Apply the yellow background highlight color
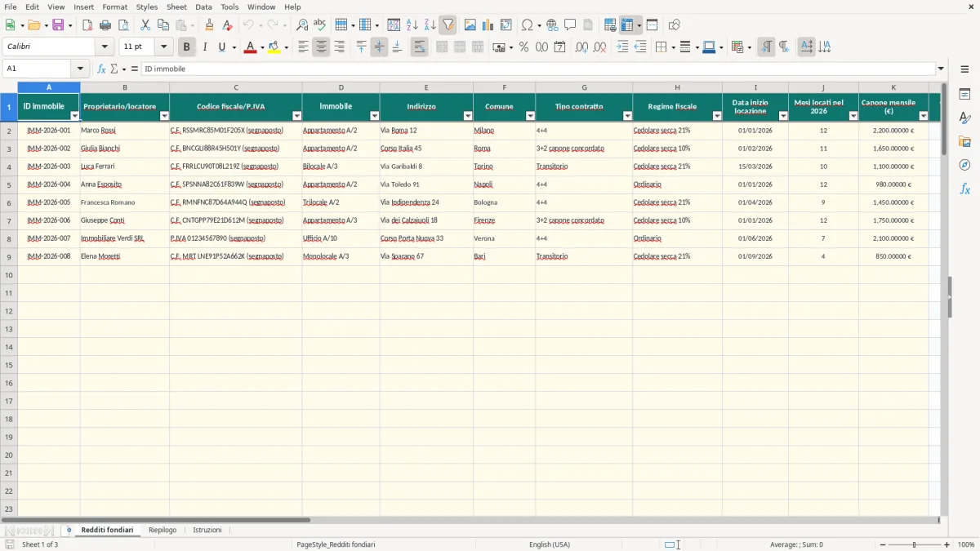Image resolution: width=980 pixels, height=551 pixels. 274,47
